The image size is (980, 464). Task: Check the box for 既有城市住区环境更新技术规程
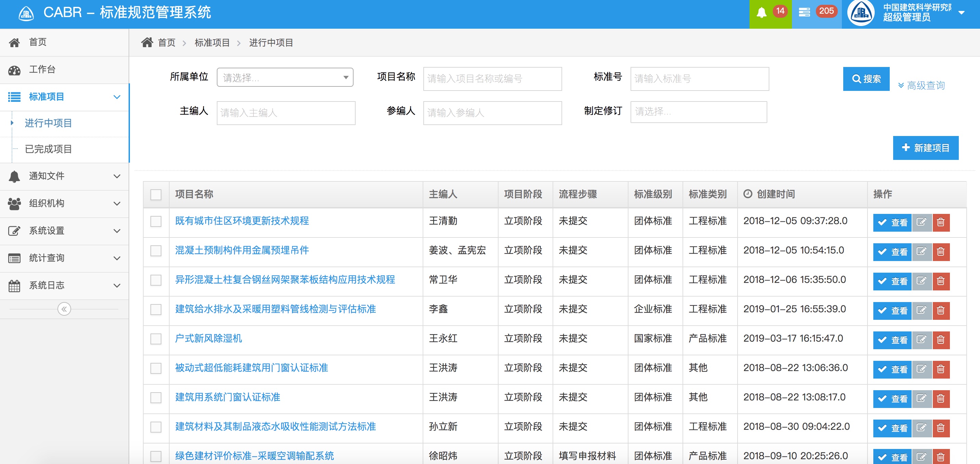tap(156, 221)
